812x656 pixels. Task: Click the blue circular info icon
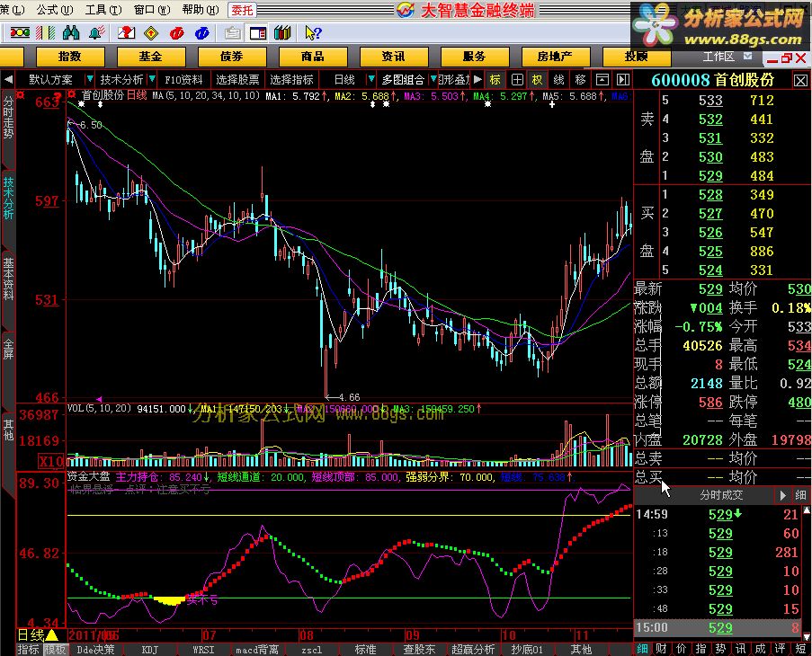[202, 33]
